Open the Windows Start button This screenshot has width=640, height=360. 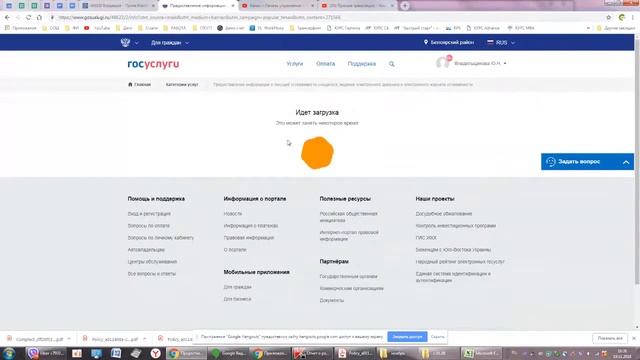coord(9,353)
